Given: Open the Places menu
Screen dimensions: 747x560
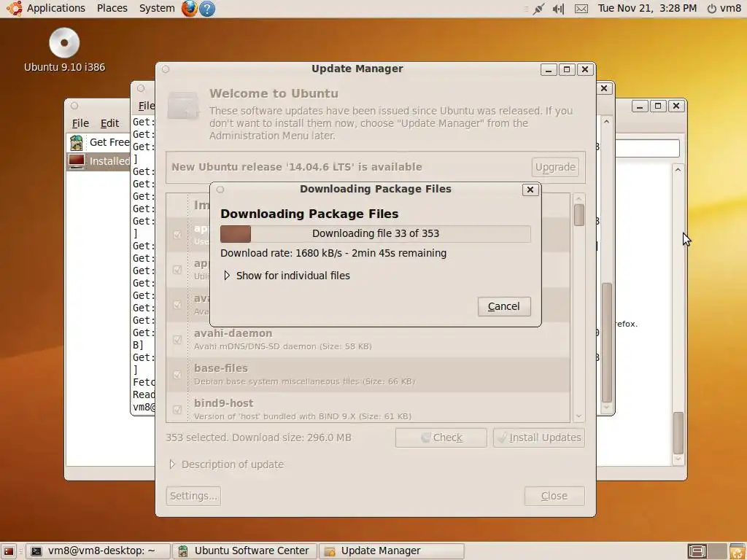Looking at the screenshot, I should pyautogui.click(x=112, y=8).
